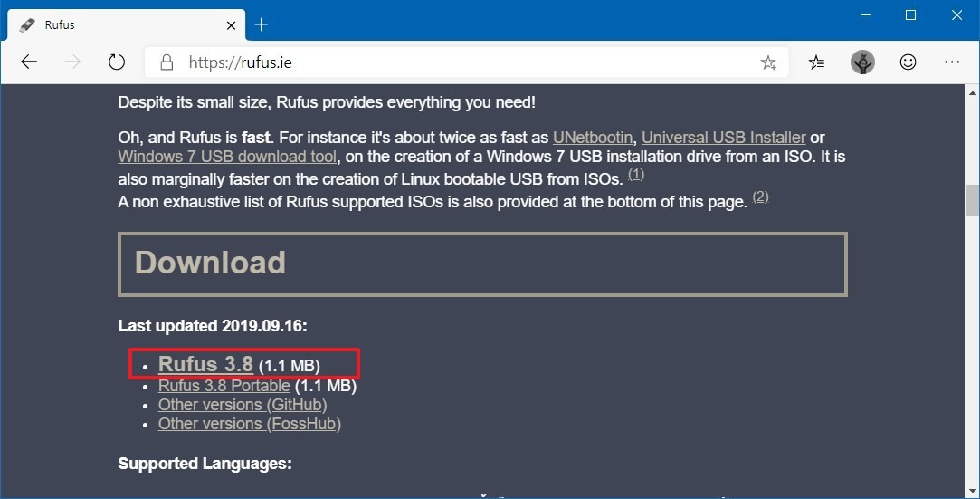980x499 pixels.
Task: Open the Universal USB Installer link
Action: tap(723, 138)
